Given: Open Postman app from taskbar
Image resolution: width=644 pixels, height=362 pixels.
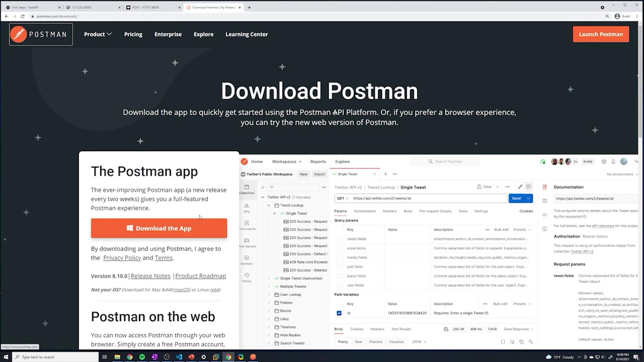Looking at the screenshot, I should click(253, 357).
